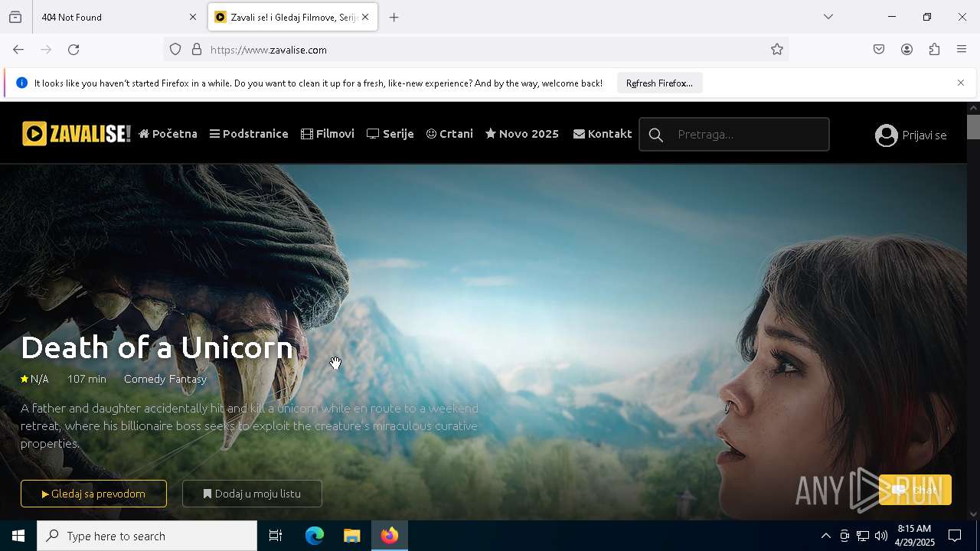The width and height of the screenshot is (980, 551).
Task: Open the Podstranice menu
Action: 249,134
